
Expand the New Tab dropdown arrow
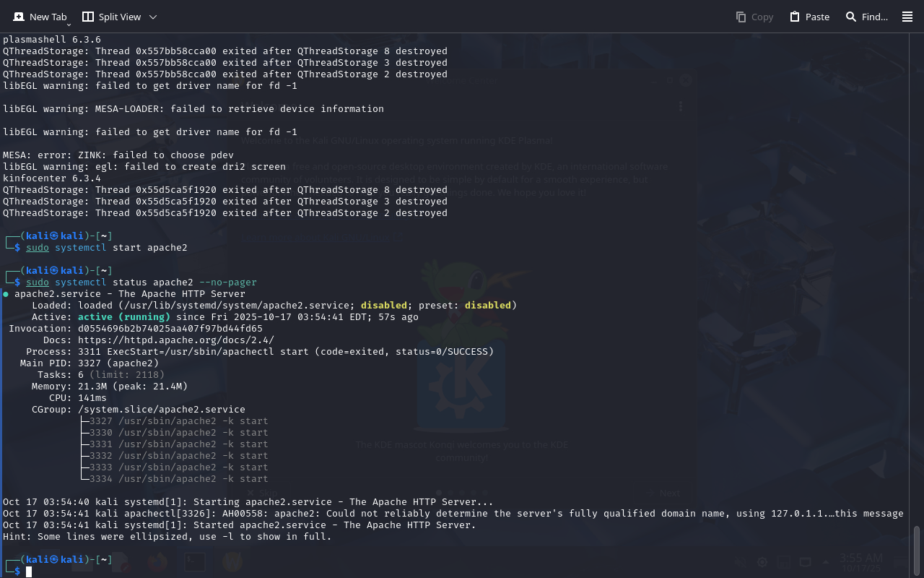69,25
